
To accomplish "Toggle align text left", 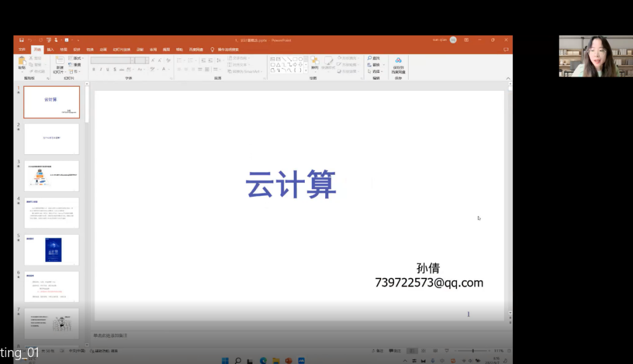I will click(180, 69).
